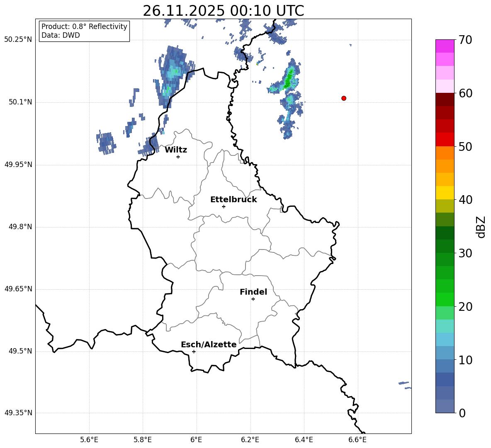Click the 5.8°E longitude label
The height and width of the screenshot is (448, 491).
point(143,440)
